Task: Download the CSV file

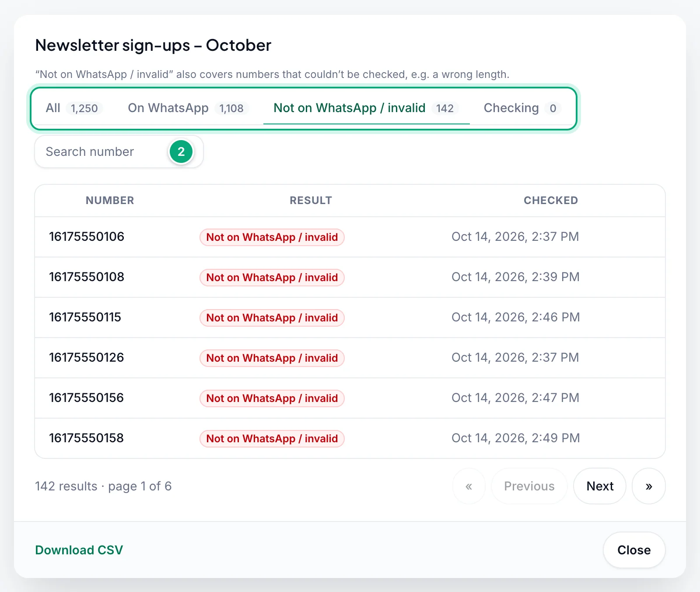Action: 79,550
